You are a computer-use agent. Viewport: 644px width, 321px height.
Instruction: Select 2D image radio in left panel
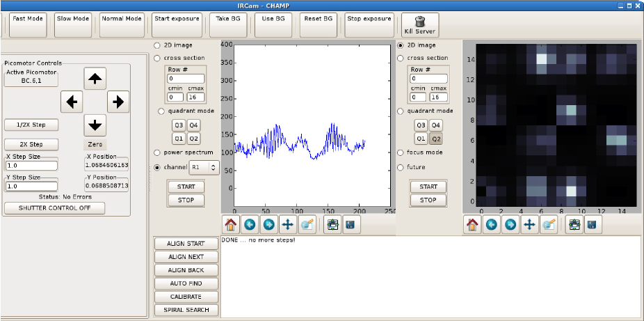click(157, 45)
